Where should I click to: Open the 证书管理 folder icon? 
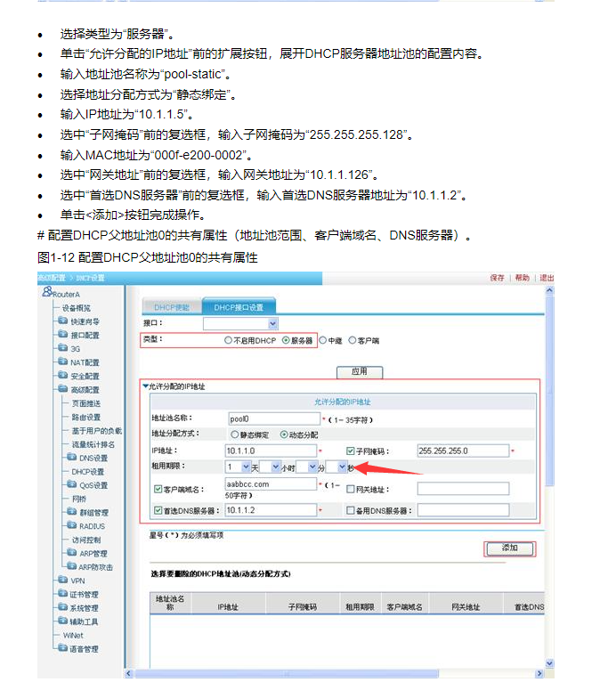point(63,594)
